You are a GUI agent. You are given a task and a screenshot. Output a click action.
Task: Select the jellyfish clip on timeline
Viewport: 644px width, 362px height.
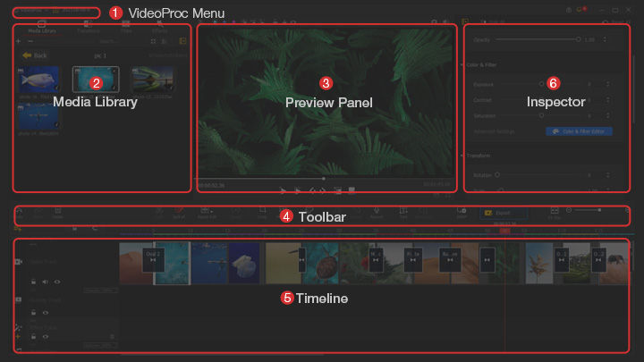(244, 263)
